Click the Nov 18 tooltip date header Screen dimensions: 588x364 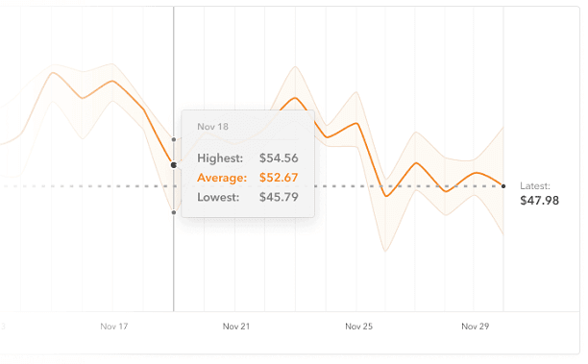click(212, 127)
